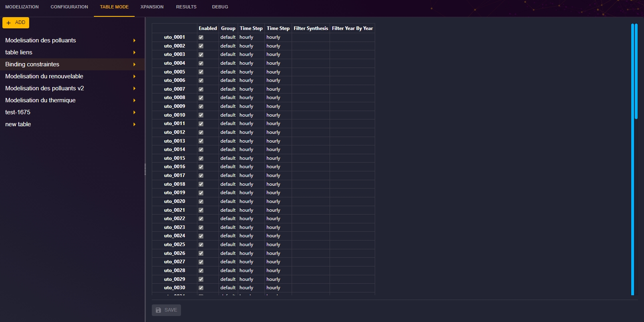The height and width of the screenshot is (322, 644).
Task: Toggle Enabled checkbox for uto_0016
Action: pyautogui.click(x=201, y=167)
